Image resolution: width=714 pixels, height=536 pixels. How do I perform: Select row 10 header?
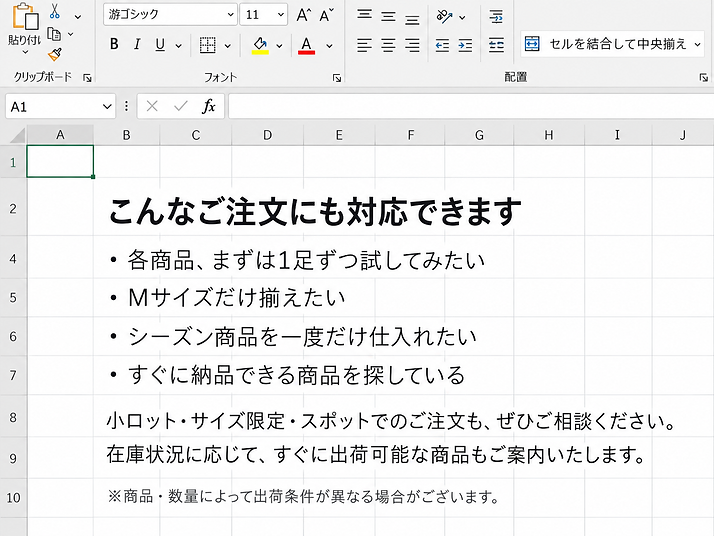(x=13, y=497)
